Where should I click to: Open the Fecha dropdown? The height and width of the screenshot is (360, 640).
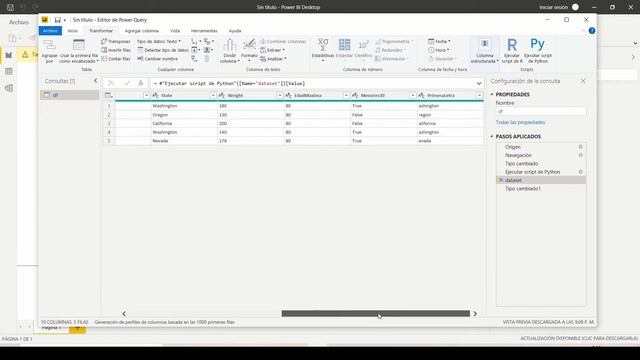point(439,41)
